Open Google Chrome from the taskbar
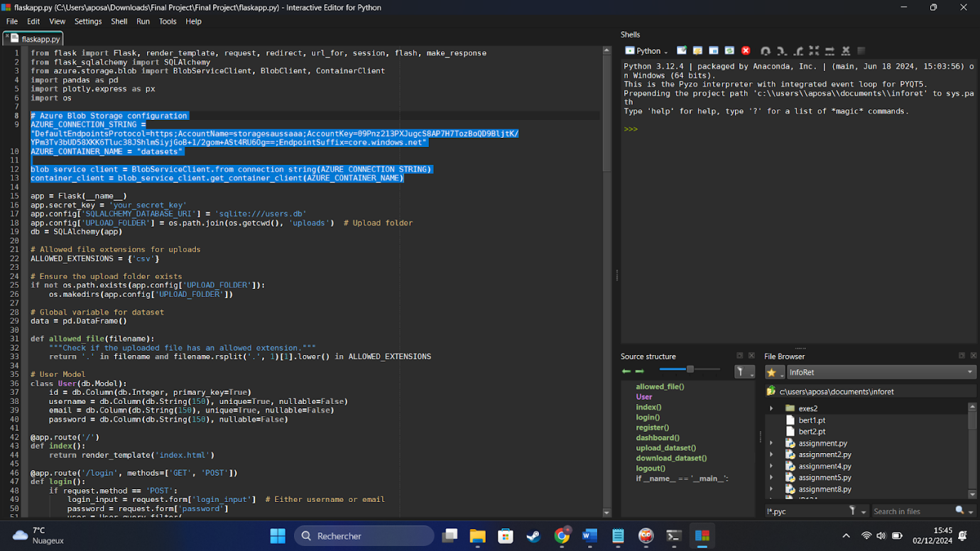The image size is (980, 551). 562,536
